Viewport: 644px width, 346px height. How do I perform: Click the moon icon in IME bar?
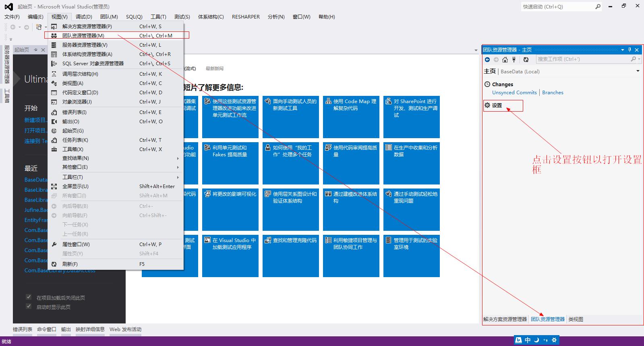pos(536,340)
